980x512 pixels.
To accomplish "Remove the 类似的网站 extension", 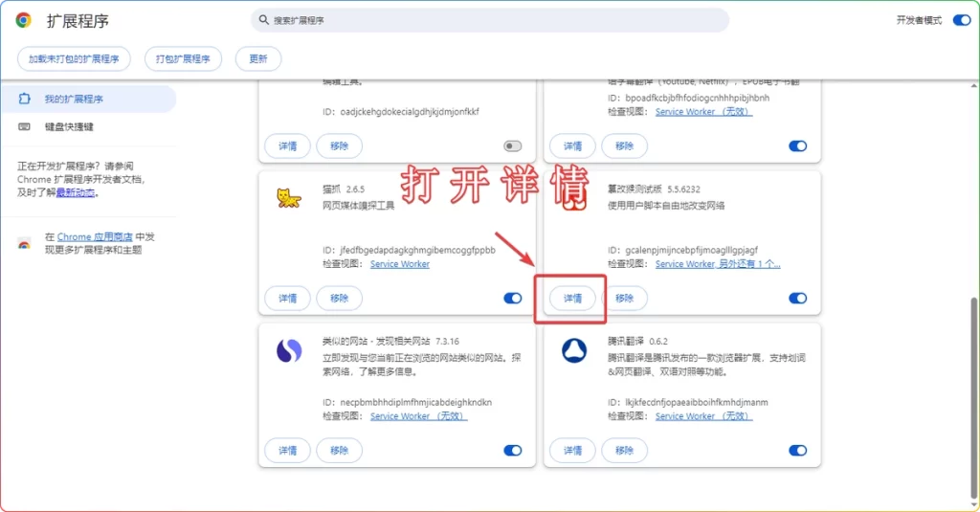I will click(340, 450).
